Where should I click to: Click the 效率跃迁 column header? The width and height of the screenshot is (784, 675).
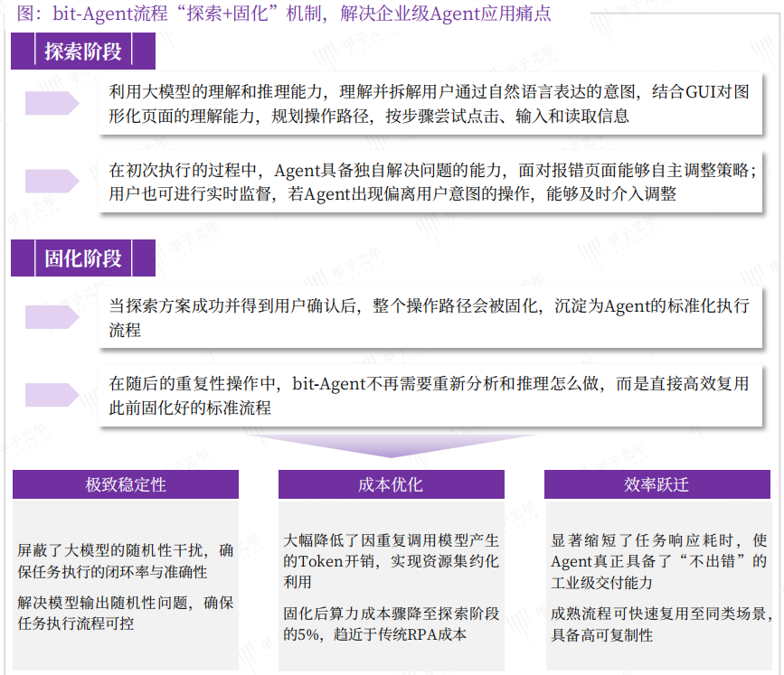(656, 485)
